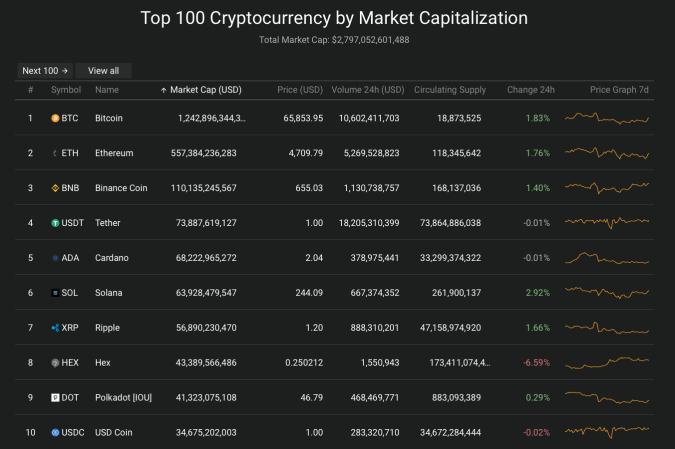Click circulating supply 18,873,525
The image size is (675, 449).
coord(459,118)
